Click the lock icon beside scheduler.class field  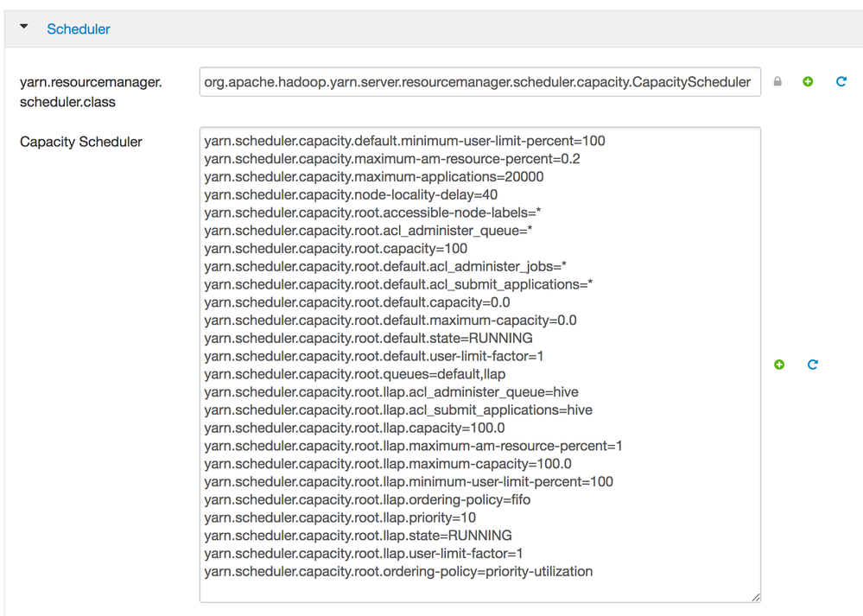click(777, 81)
